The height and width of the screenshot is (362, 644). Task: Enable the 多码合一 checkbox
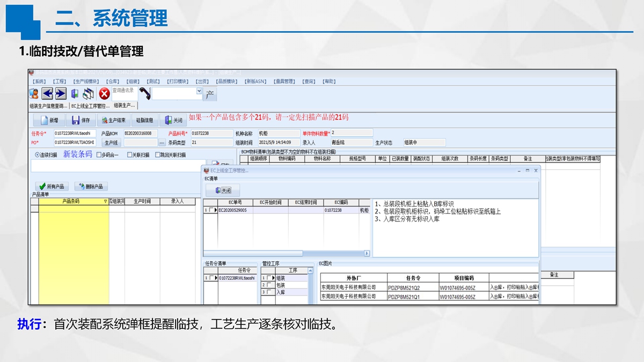click(x=99, y=155)
